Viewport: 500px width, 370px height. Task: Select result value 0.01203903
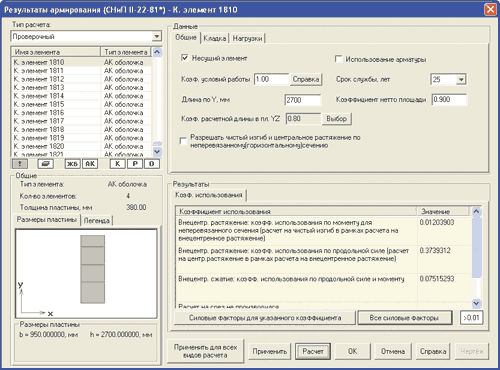click(x=437, y=222)
